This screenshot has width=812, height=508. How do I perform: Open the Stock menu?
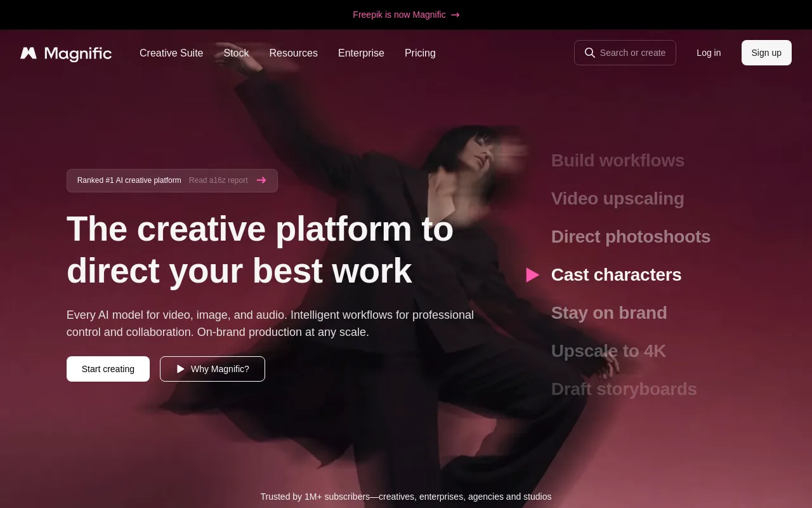236,53
